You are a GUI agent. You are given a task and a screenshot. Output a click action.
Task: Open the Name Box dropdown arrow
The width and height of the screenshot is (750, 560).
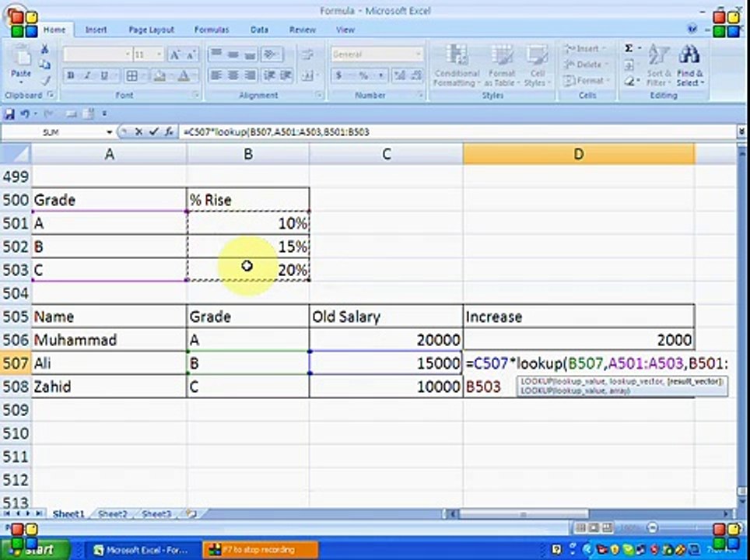tap(110, 132)
